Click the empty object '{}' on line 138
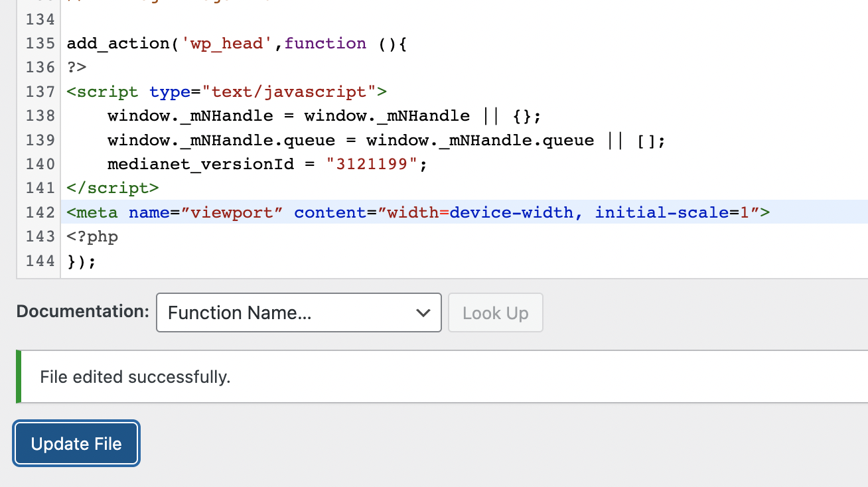 (x=522, y=116)
